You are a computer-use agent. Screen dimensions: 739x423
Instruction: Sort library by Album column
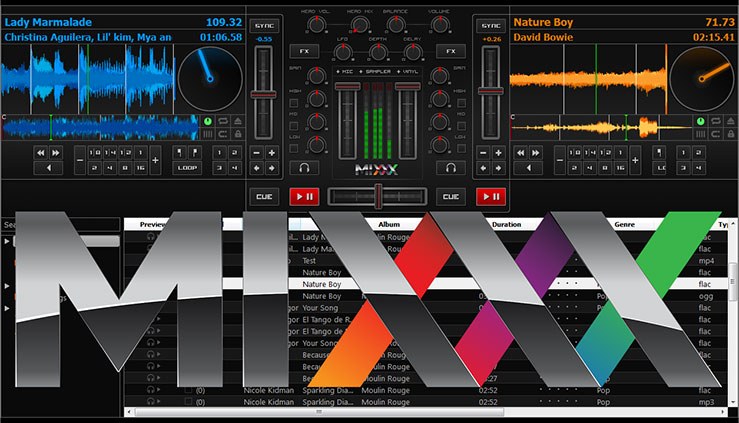[389, 224]
